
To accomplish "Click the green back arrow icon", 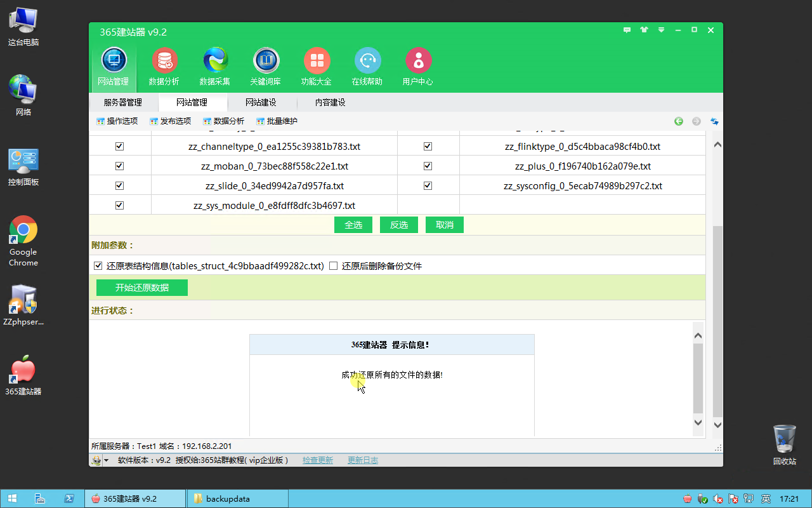I will 679,121.
